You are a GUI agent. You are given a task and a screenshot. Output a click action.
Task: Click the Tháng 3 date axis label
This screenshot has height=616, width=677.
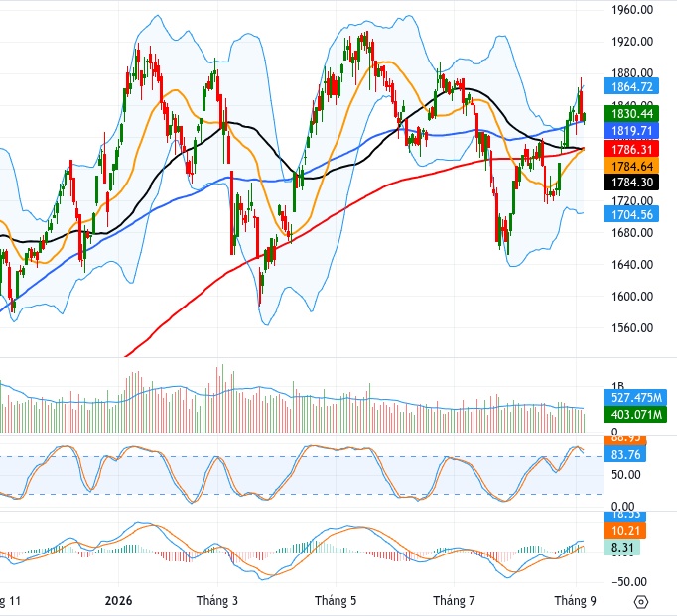click(217, 600)
